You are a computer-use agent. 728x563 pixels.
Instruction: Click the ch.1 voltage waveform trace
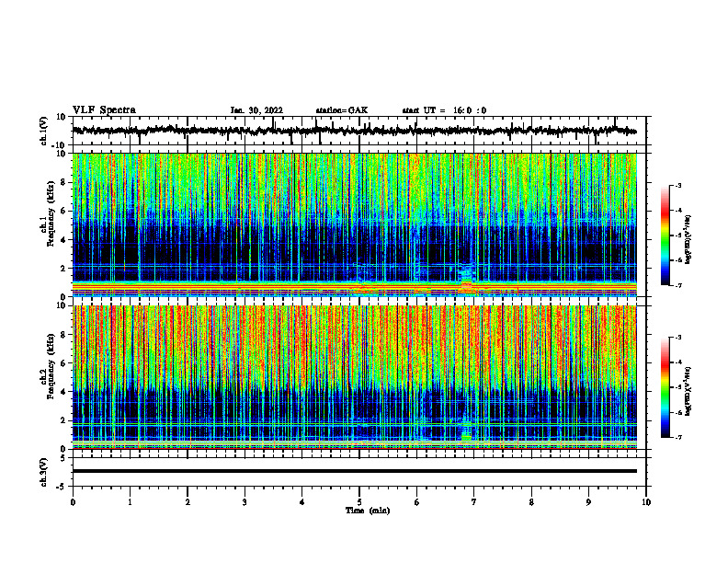pos(354,131)
